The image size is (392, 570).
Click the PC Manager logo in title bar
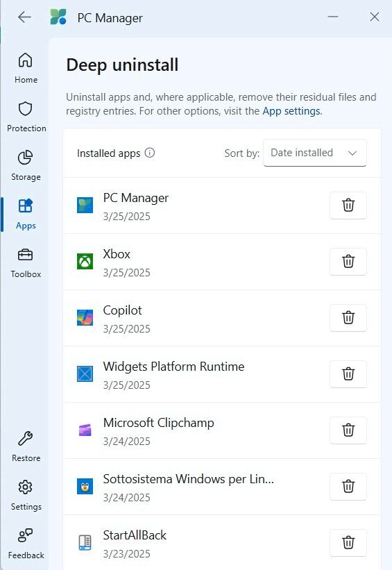click(x=58, y=17)
